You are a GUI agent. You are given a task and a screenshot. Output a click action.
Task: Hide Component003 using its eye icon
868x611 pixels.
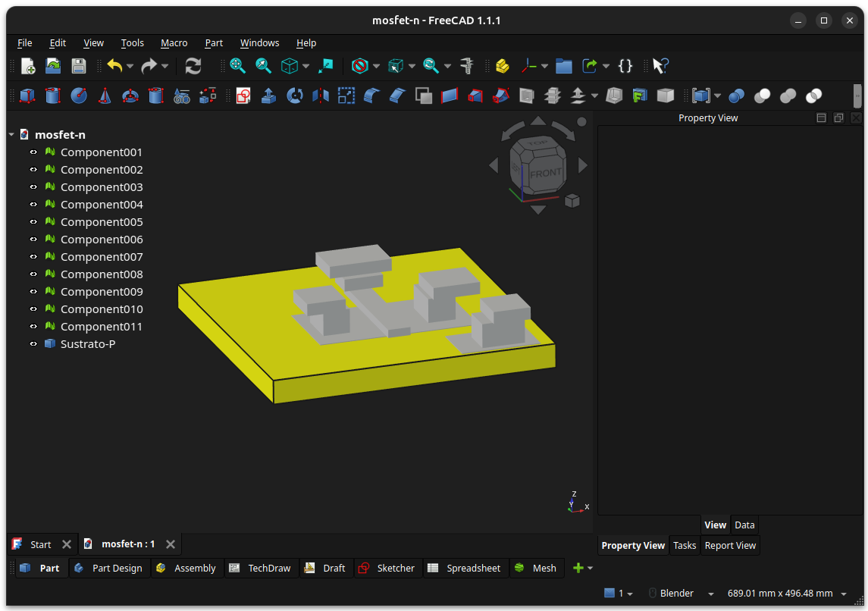click(x=33, y=187)
